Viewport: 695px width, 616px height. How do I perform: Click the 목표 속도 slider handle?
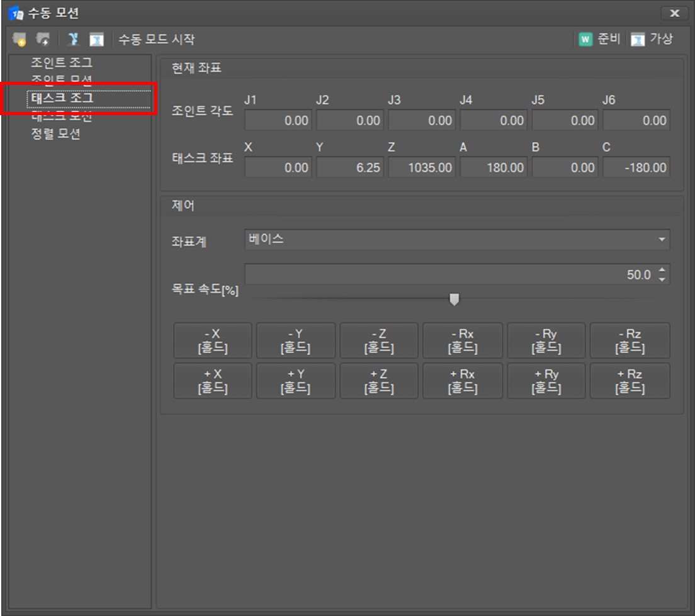pos(454,300)
